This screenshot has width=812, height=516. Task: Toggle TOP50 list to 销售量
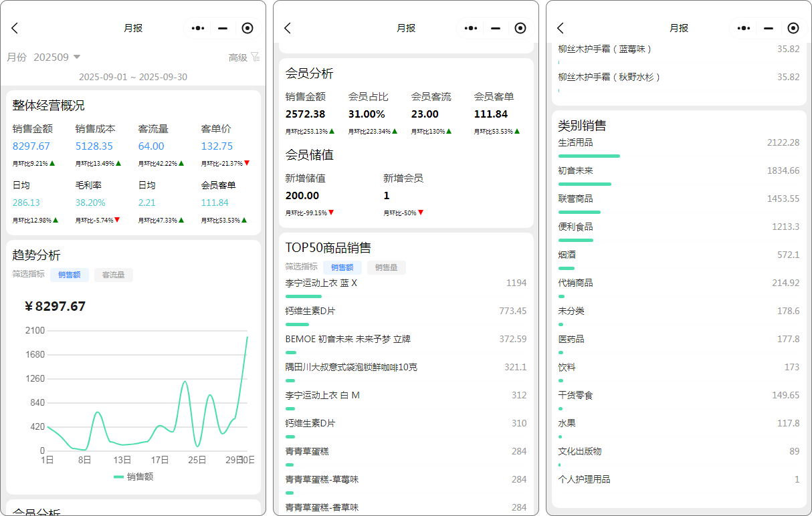(386, 267)
